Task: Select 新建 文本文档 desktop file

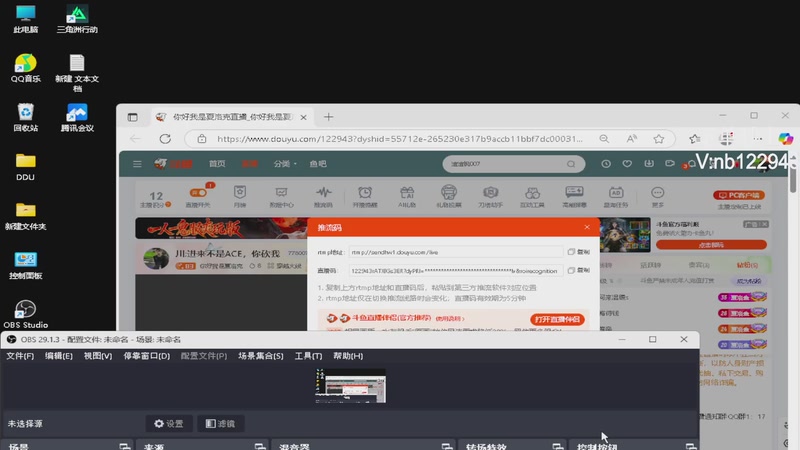Action: (x=77, y=72)
